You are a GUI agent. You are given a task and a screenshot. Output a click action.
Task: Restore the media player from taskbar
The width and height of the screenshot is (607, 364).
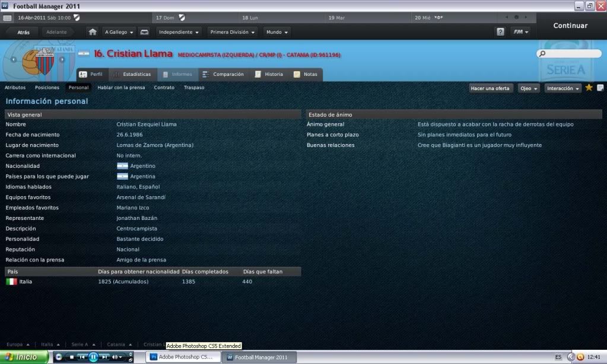[x=131, y=360]
